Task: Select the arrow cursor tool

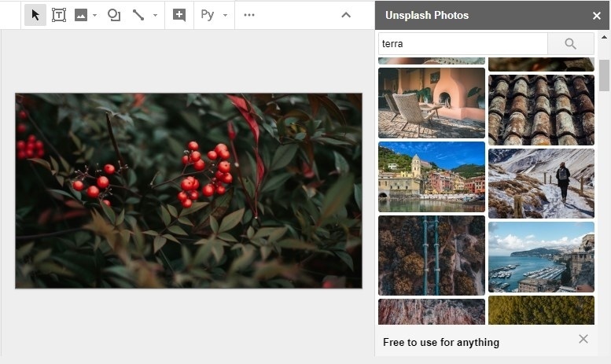Action: (35, 15)
